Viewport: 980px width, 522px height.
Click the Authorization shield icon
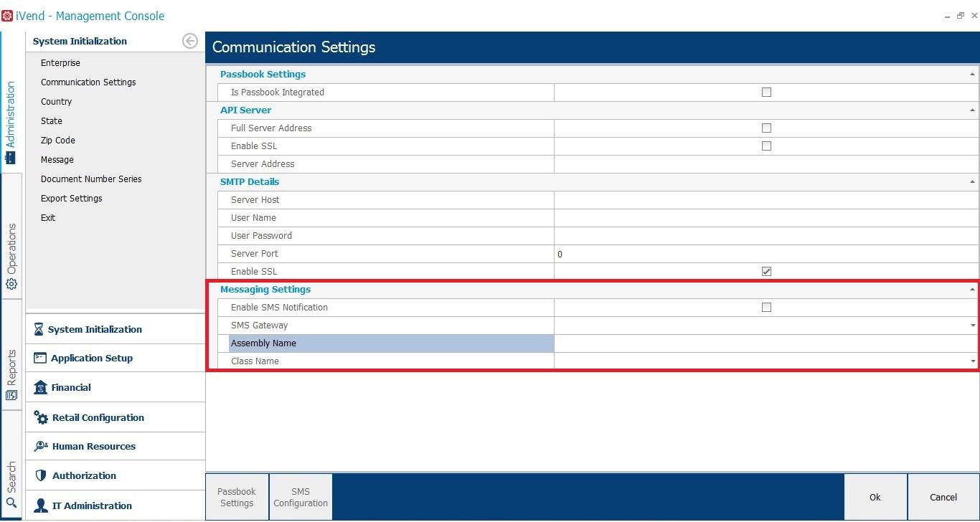pos(40,475)
